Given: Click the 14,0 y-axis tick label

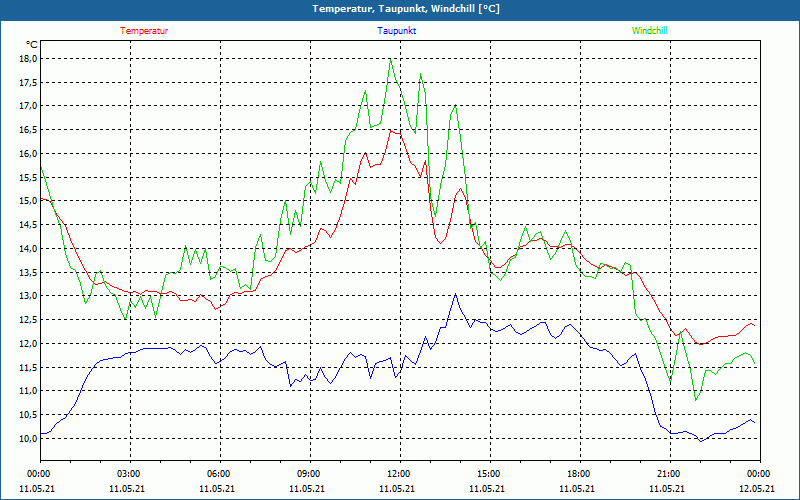Looking at the screenshot, I should pyautogui.click(x=27, y=249).
